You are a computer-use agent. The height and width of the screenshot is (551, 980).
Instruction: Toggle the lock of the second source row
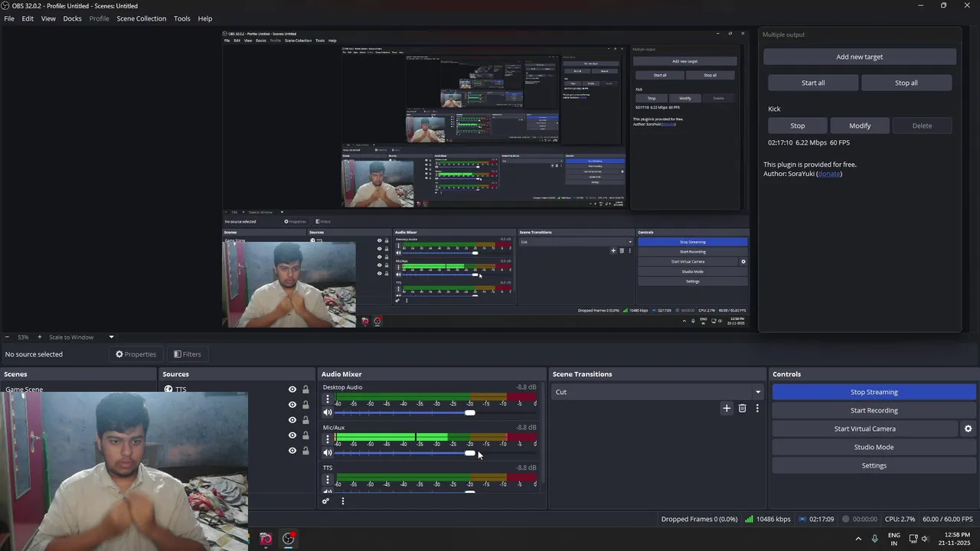(305, 405)
